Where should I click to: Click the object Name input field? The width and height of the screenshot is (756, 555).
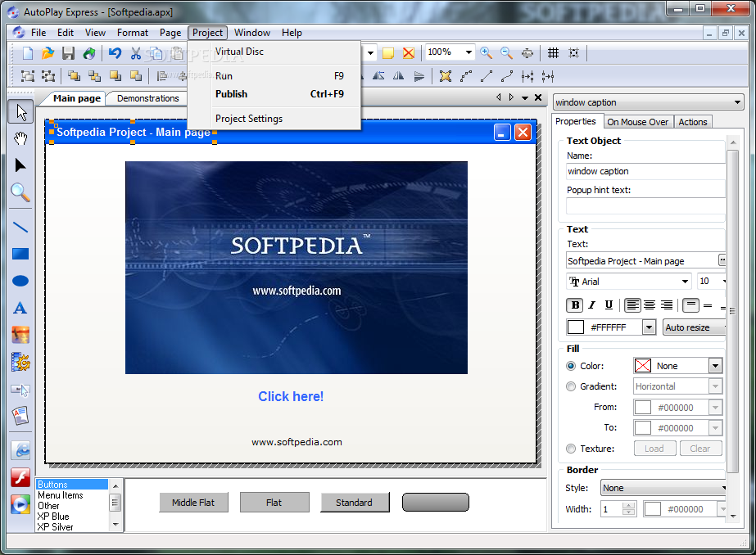[x=645, y=171]
